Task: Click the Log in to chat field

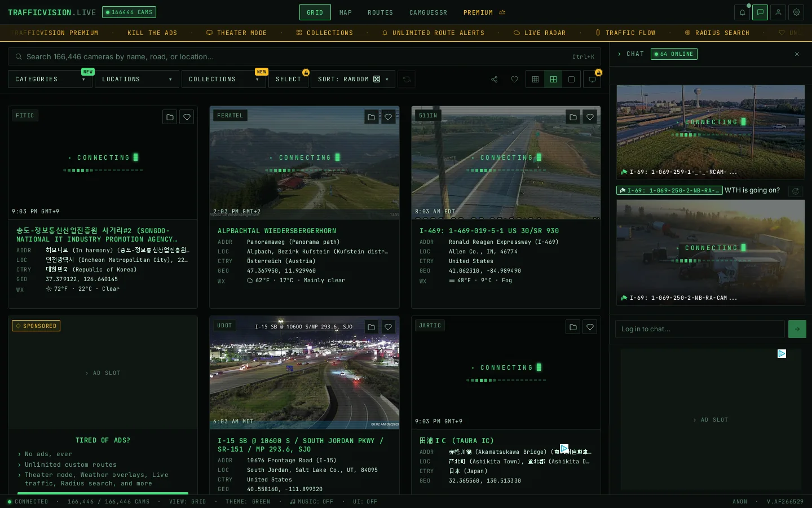Action: [700, 329]
